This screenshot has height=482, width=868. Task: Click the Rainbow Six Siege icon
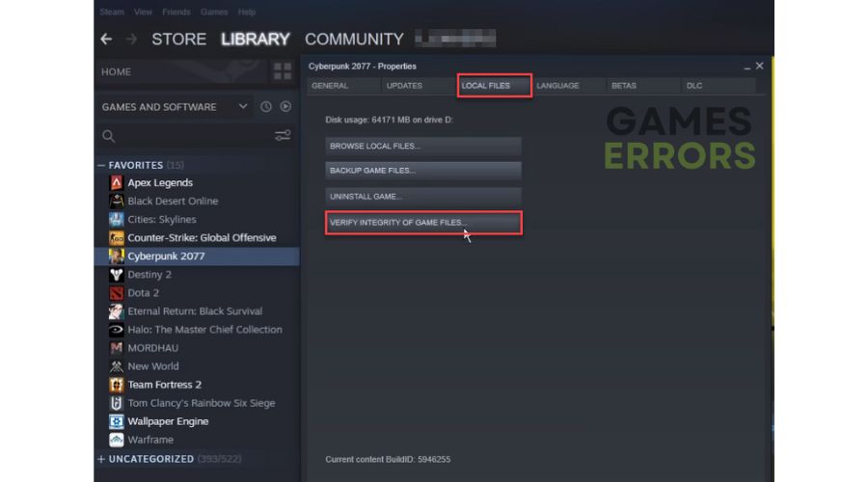(117, 403)
